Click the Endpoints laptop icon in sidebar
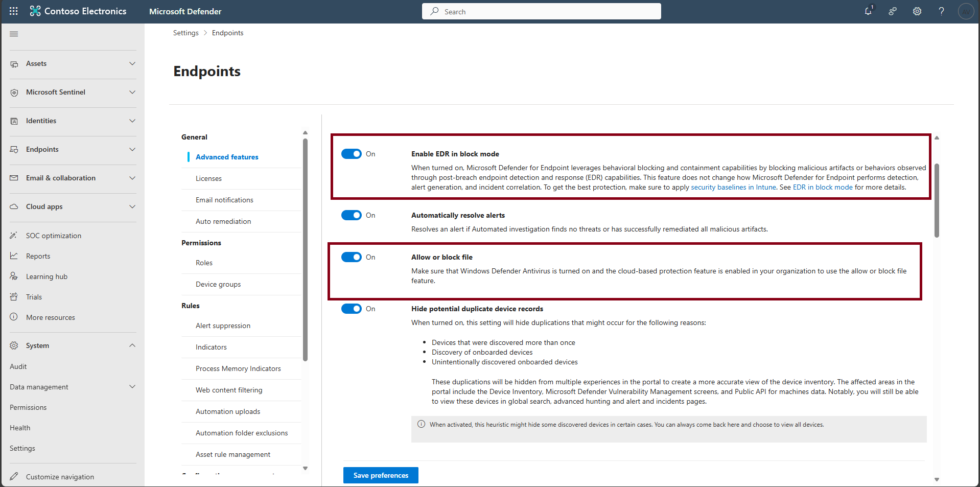980x487 pixels. pyautogui.click(x=14, y=150)
